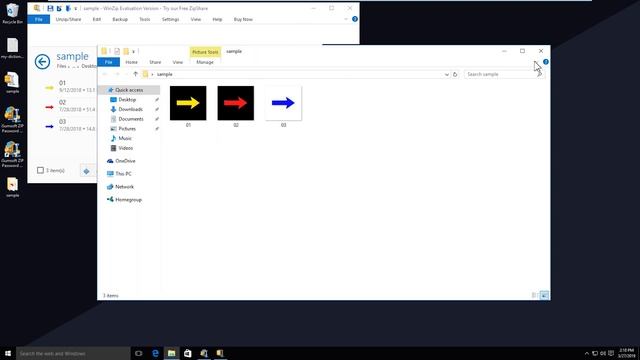Image resolution: width=640 pixels, height=360 pixels.
Task: Open Explorer help via blue question icon
Action: (546, 62)
